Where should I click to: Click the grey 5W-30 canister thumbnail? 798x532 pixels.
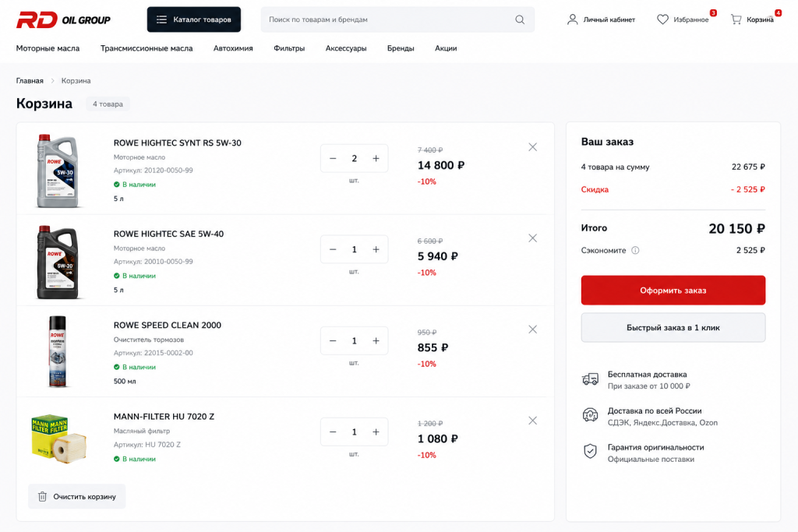[x=58, y=171]
